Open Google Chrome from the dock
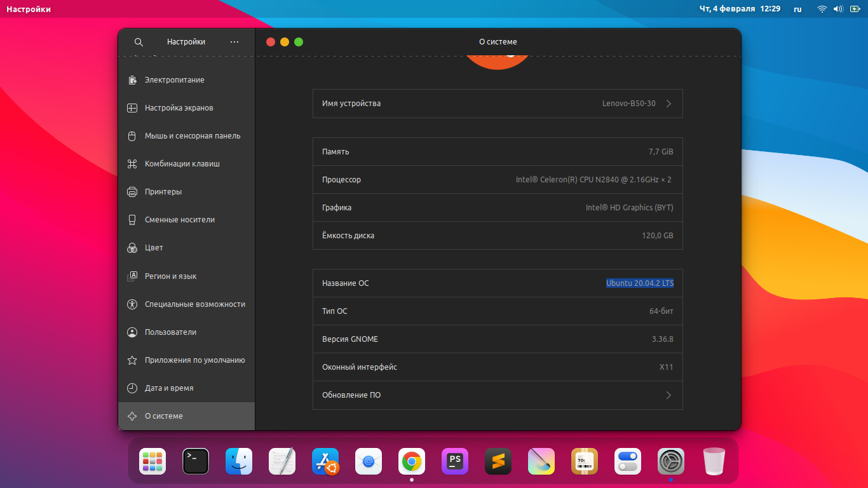868x488 pixels. (x=412, y=461)
